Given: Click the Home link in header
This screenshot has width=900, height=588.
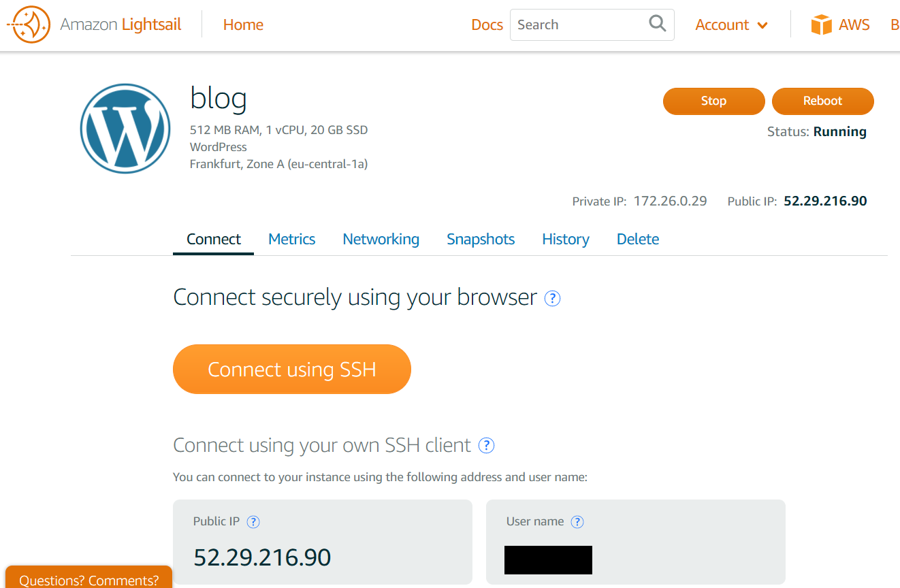Looking at the screenshot, I should tap(243, 25).
